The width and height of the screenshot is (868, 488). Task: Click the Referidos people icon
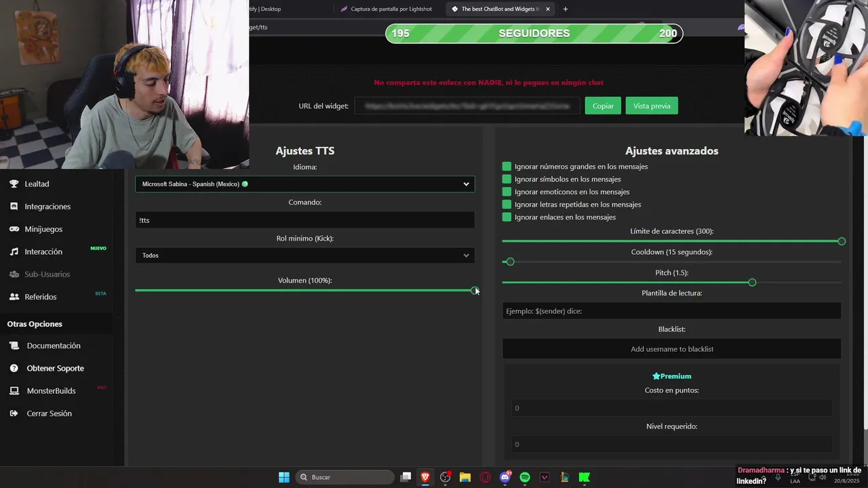(14, 297)
